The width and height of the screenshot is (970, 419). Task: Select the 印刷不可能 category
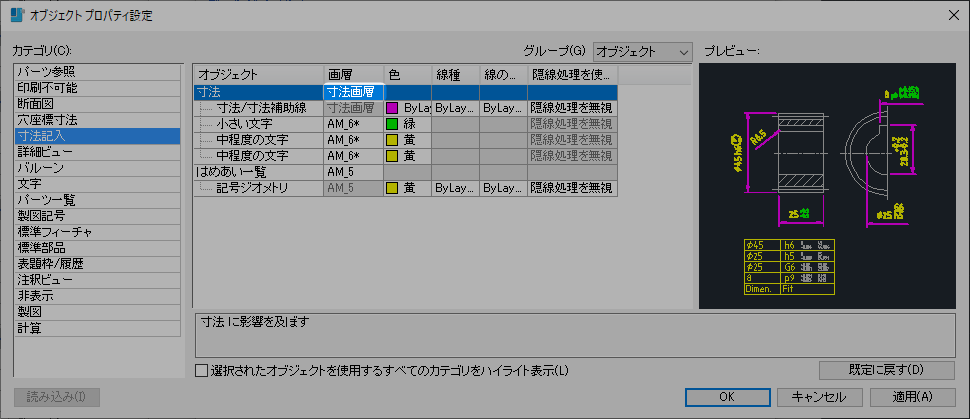(98, 88)
